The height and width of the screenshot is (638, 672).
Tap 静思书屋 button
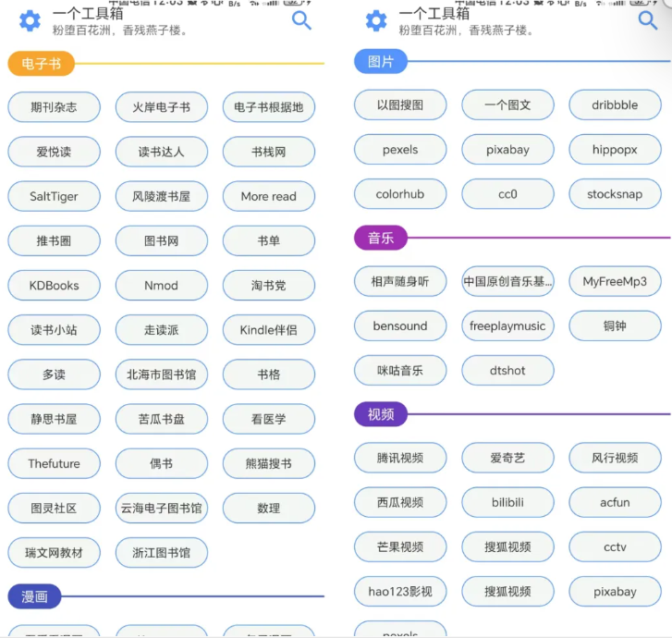(x=54, y=419)
